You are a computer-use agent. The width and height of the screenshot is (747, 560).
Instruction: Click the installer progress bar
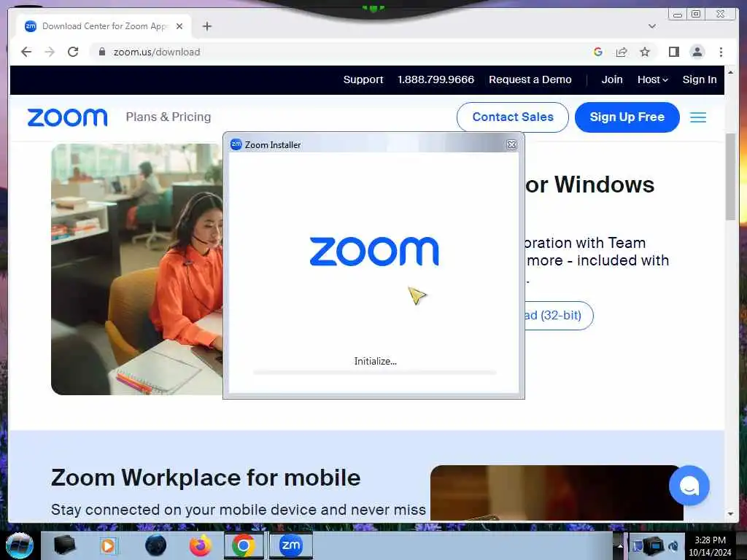pyautogui.click(x=374, y=373)
